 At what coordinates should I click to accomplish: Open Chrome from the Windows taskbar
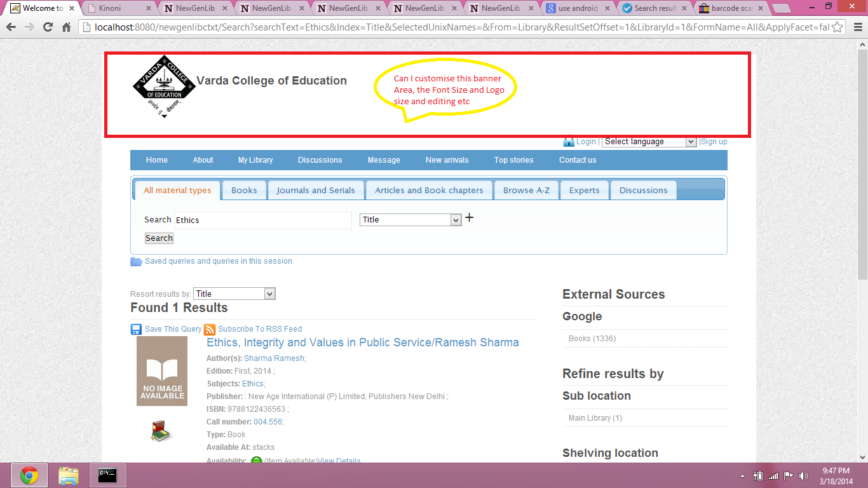pyautogui.click(x=29, y=475)
